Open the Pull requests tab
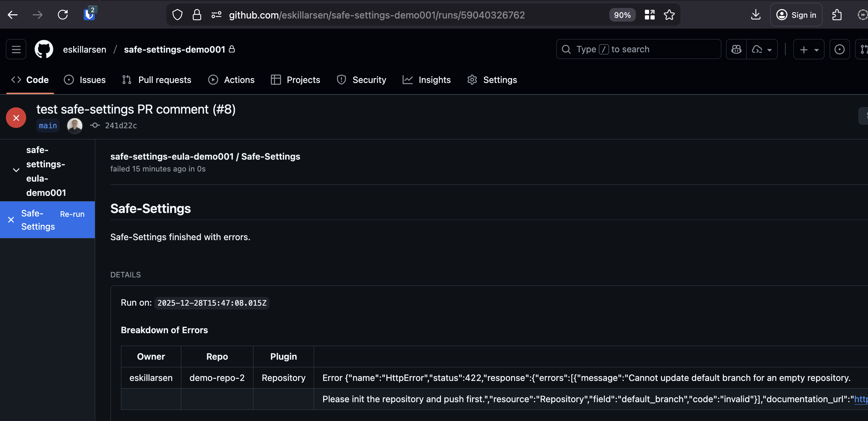868x421 pixels. click(157, 80)
